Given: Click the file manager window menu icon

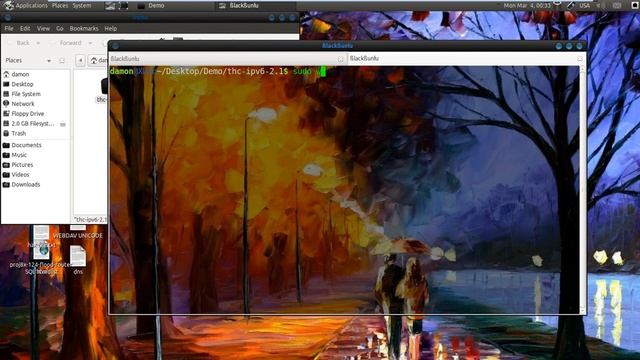Looking at the screenshot, I should point(7,18).
